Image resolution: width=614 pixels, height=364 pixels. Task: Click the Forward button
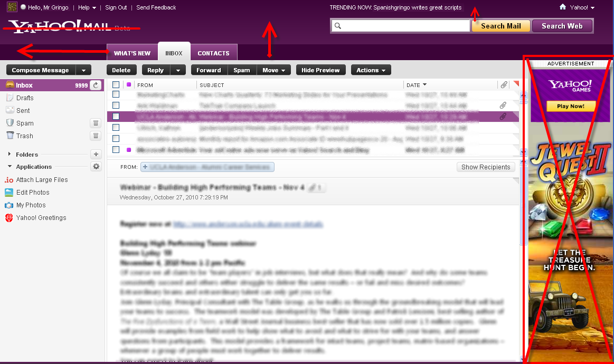(209, 70)
